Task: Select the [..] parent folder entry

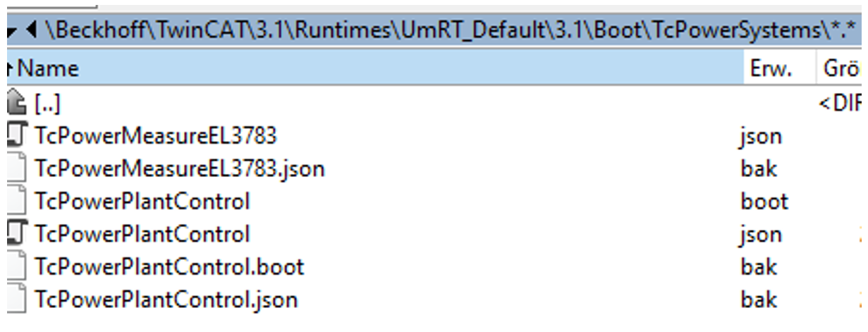Action: pos(47,103)
